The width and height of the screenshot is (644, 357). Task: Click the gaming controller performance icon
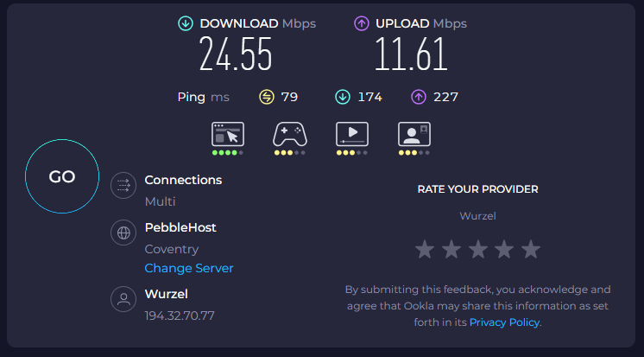(x=289, y=134)
